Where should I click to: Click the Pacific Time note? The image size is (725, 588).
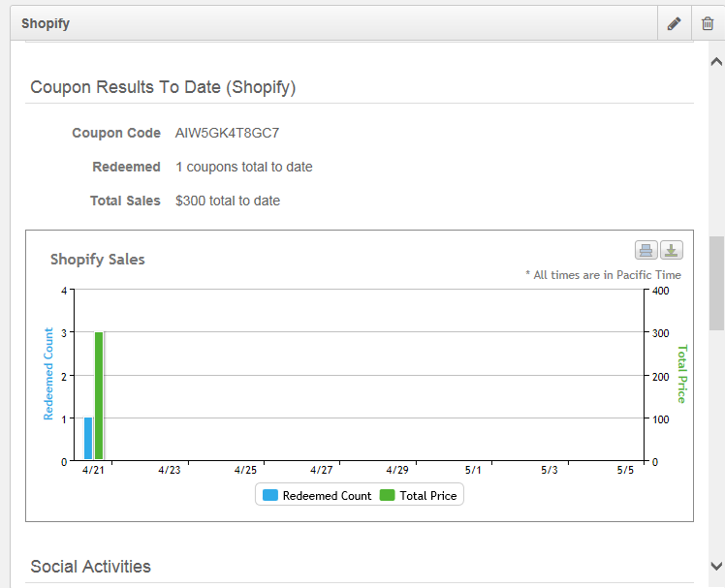coord(604,275)
